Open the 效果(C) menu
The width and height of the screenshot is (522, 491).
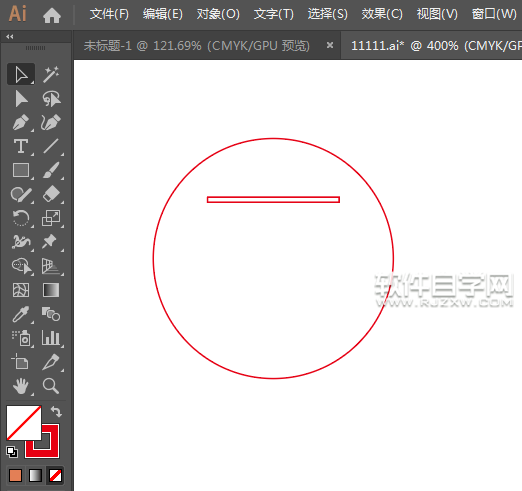coord(382,14)
